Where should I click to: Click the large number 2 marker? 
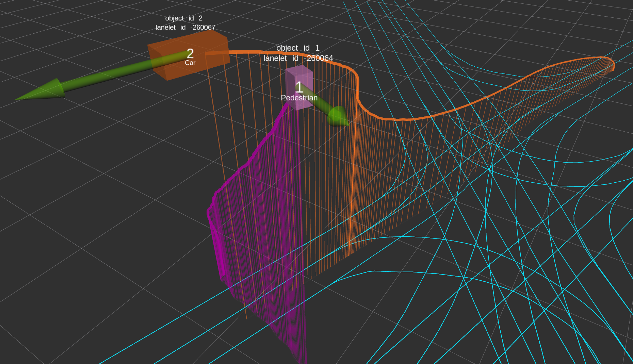pos(190,53)
